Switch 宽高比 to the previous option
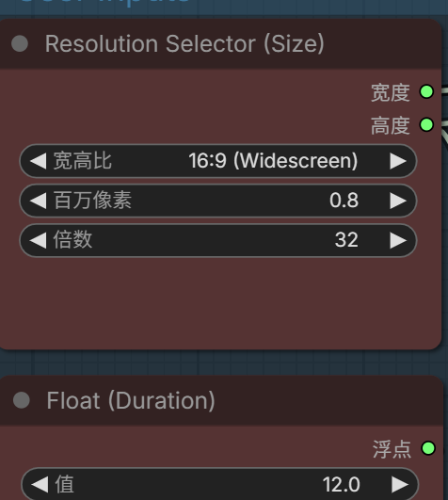 click(39, 161)
